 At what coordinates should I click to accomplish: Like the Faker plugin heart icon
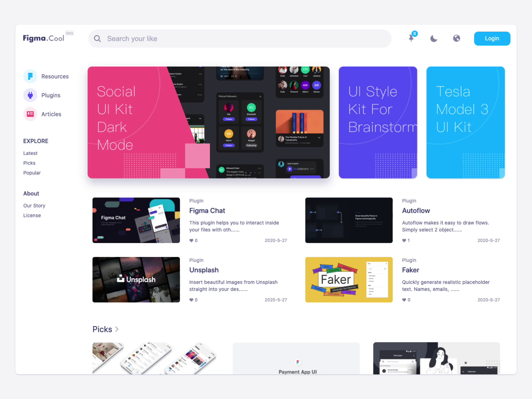tap(404, 300)
